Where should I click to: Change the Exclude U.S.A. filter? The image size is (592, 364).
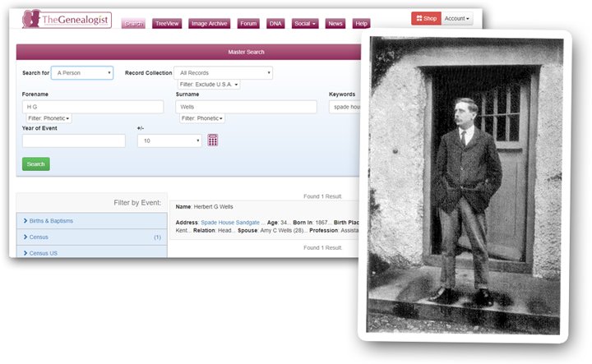(x=209, y=84)
